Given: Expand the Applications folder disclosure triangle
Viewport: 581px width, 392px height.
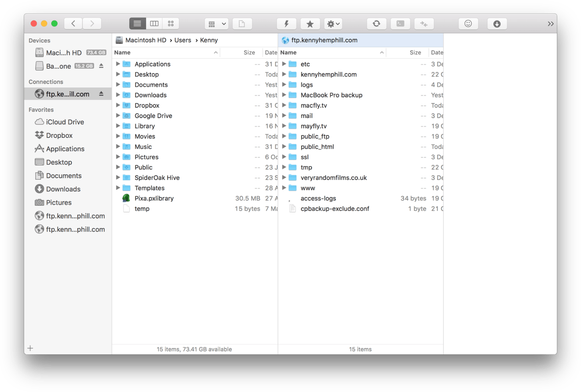Looking at the screenshot, I should click(x=117, y=64).
